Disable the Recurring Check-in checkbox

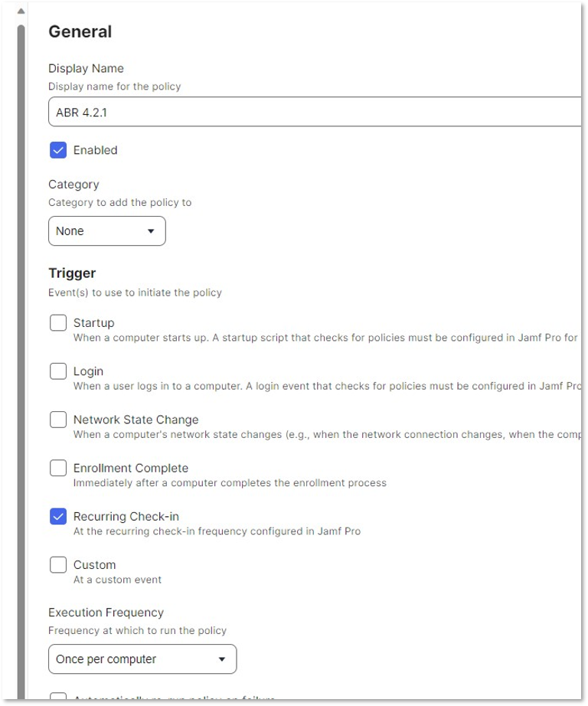coord(58,516)
